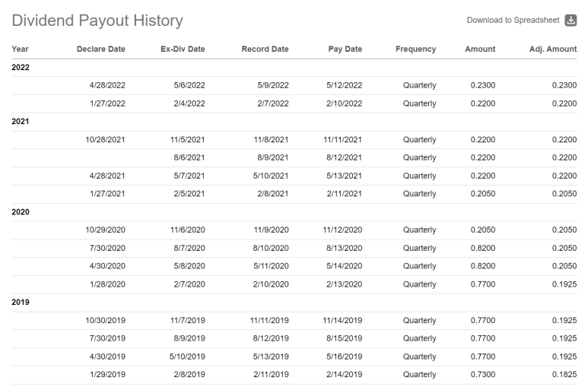Image resolution: width=588 pixels, height=387 pixels.
Task: Select the Dividend Payout History heading
Action: 97,21
